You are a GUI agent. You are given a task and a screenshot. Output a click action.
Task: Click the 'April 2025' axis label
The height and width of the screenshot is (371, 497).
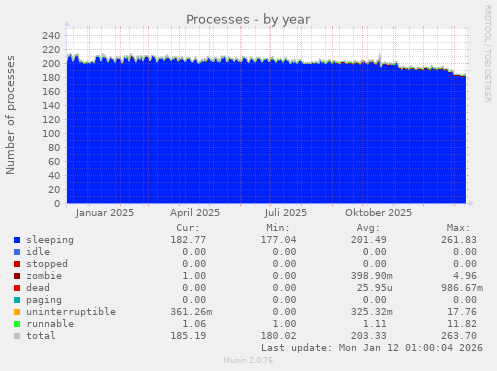point(195,213)
